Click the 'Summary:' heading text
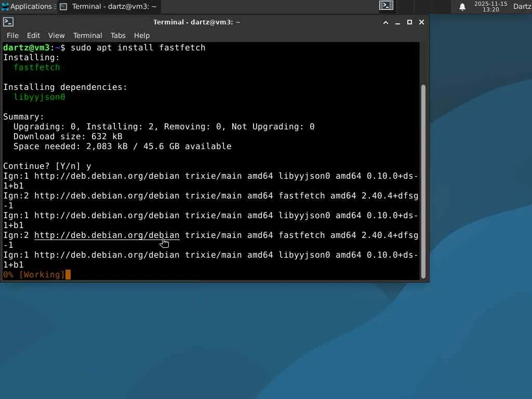 click(x=24, y=117)
